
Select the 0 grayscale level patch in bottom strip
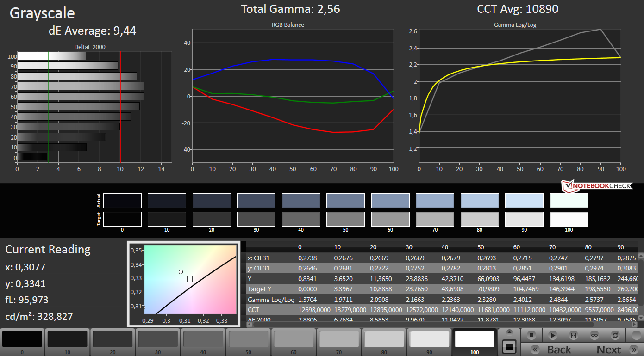pos(22,342)
